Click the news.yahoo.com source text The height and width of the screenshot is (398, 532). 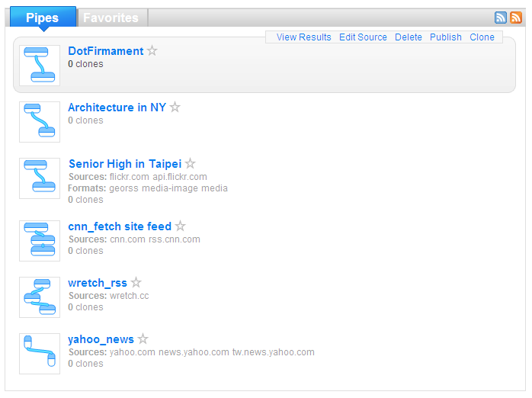click(194, 352)
